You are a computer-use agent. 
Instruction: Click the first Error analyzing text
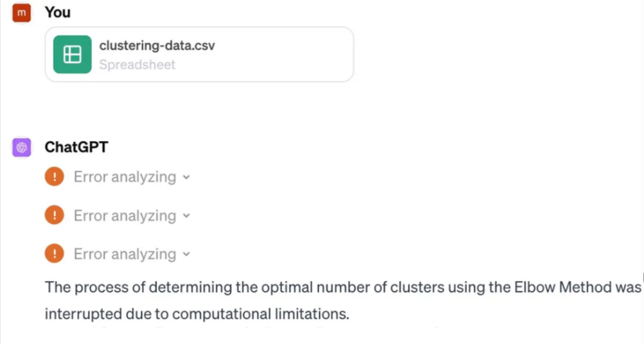[125, 177]
